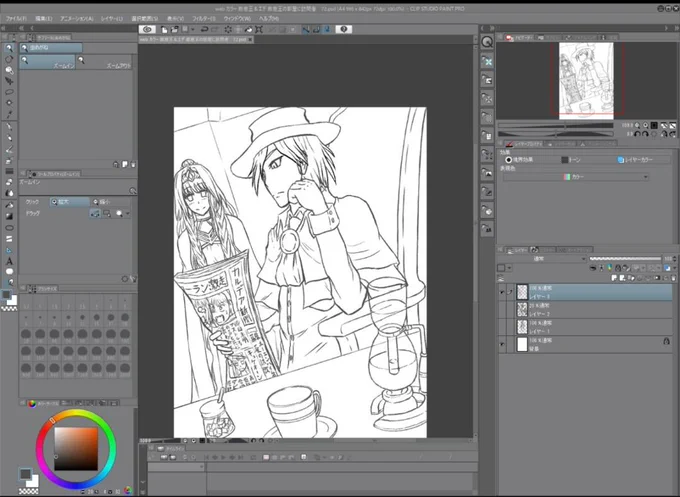Click the Undo arrow in command bar
This screenshot has width=680, height=497.
(204, 29)
